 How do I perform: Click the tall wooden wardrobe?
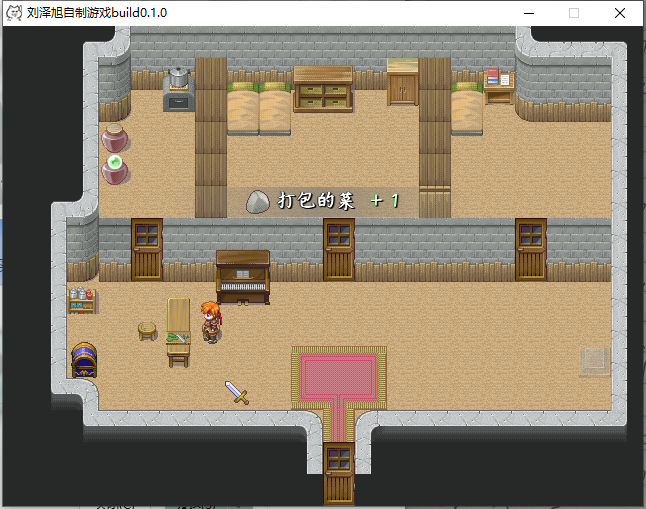click(403, 82)
